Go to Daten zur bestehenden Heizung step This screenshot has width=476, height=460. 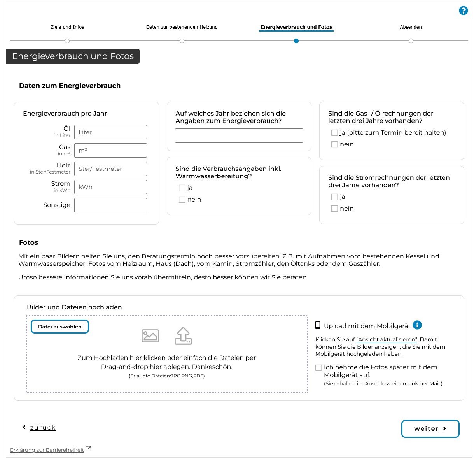pos(182,27)
